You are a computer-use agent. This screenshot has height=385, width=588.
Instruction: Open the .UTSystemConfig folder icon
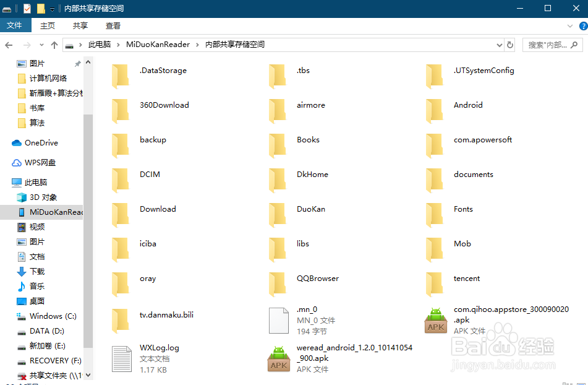tap(435, 76)
